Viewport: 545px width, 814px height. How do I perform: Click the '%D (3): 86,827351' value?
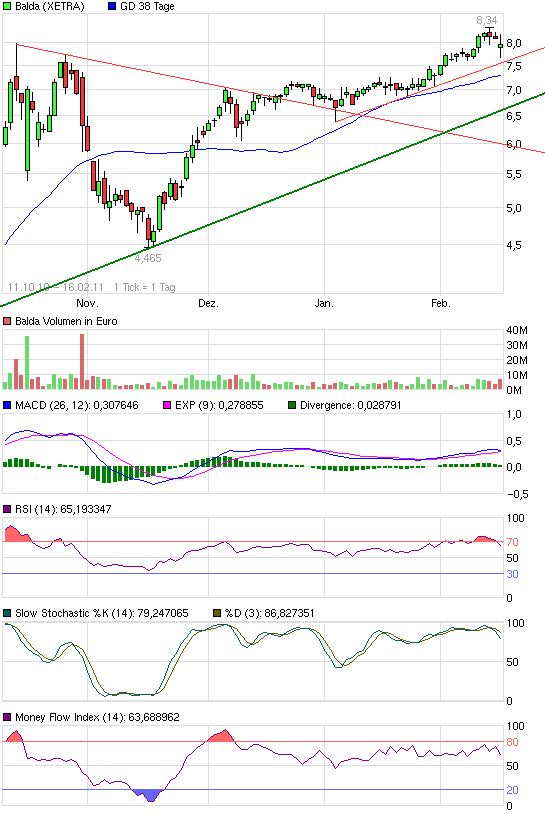point(269,613)
